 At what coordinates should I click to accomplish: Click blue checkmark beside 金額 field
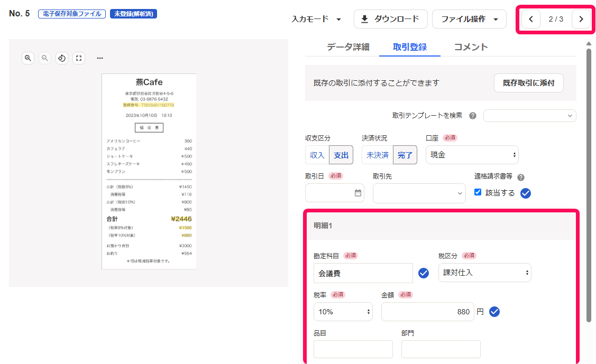(494, 312)
